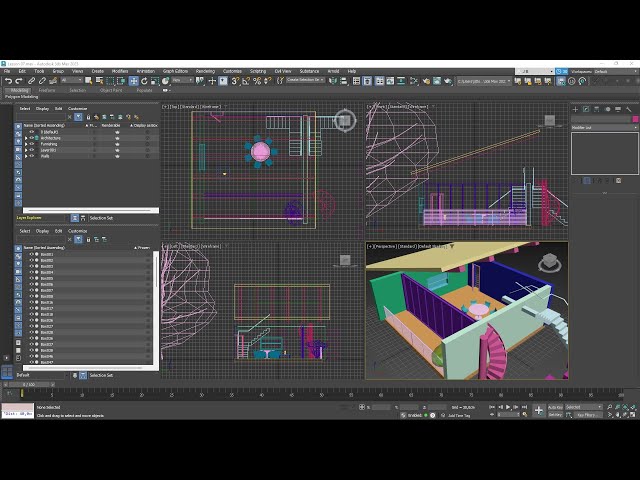640x480 pixels.
Task: Open the Modifier List dropdown
Action: (604, 128)
